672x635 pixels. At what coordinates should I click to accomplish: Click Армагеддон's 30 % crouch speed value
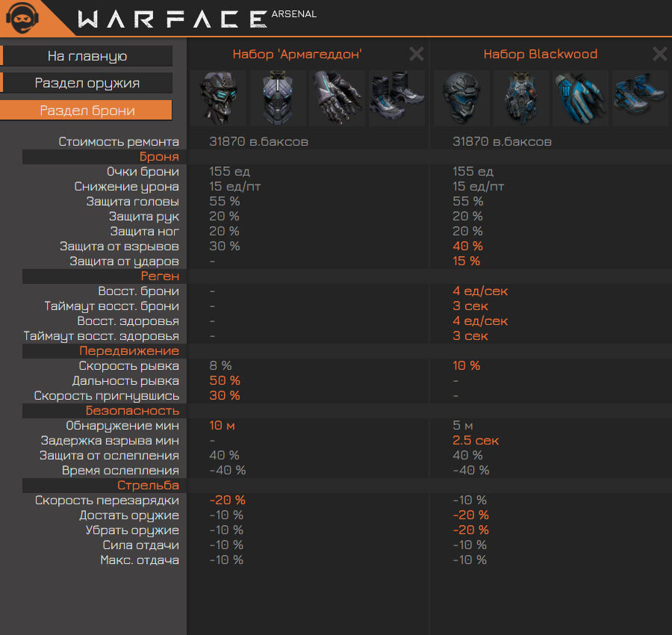point(225,396)
